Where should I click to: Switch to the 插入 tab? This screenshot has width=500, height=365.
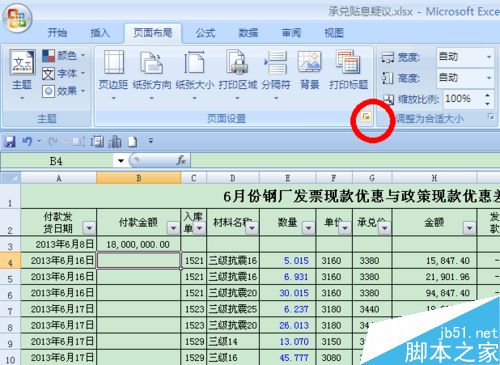coord(100,33)
